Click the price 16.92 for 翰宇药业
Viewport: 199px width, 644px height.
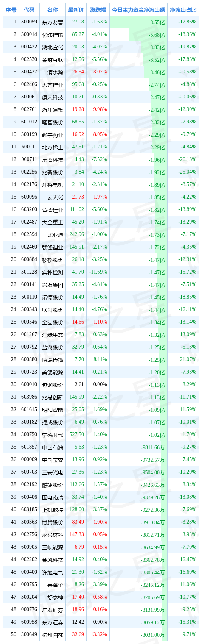78,134
